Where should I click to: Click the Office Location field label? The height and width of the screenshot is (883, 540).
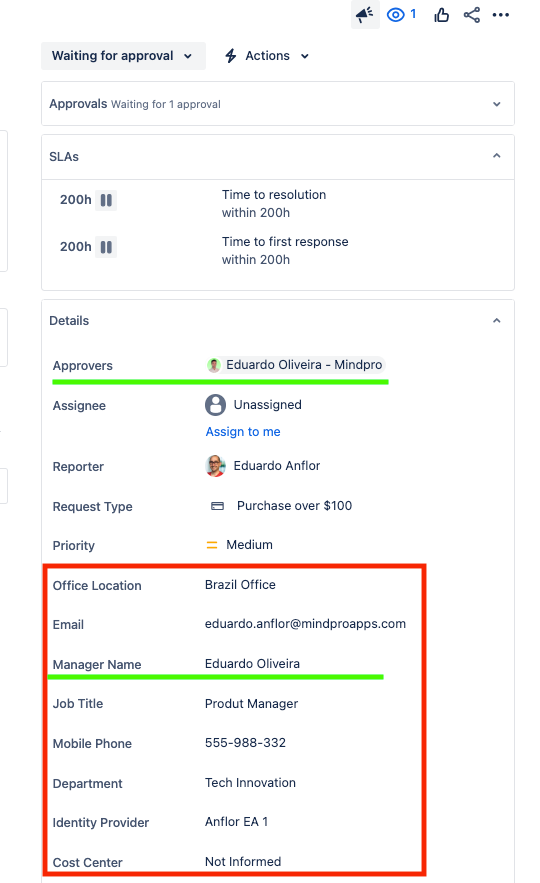click(97, 586)
